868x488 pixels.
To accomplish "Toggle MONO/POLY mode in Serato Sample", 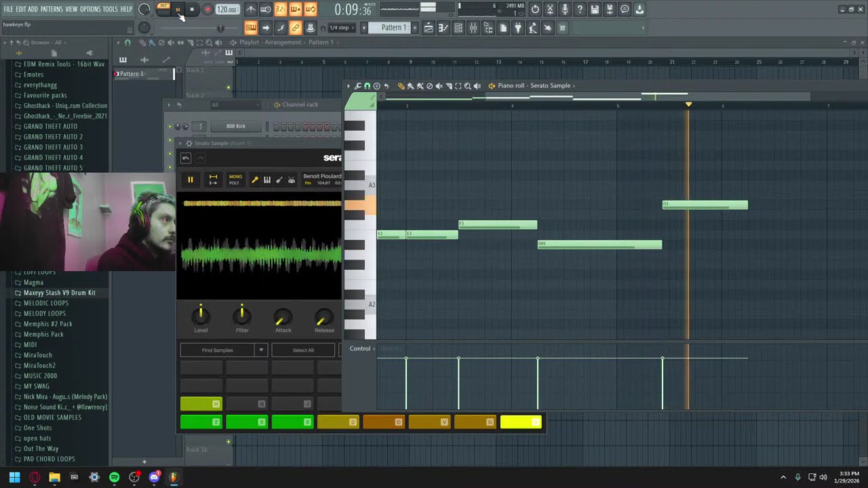I will pos(235,180).
